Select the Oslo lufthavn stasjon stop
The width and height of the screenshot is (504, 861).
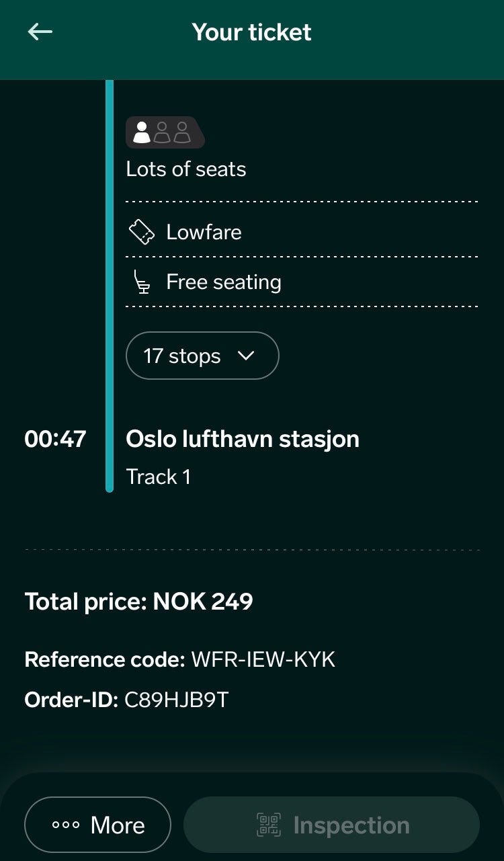pos(243,439)
